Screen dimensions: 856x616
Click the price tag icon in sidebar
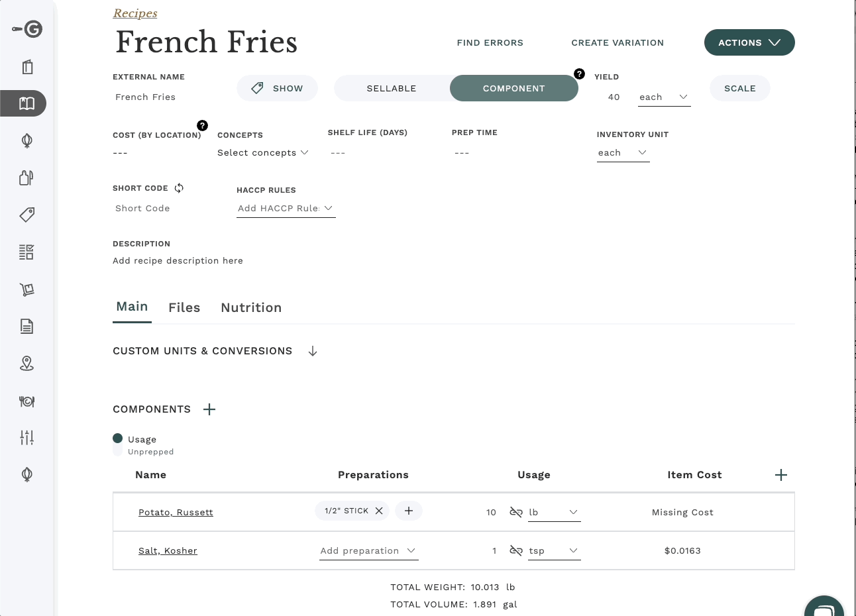click(x=27, y=215)
